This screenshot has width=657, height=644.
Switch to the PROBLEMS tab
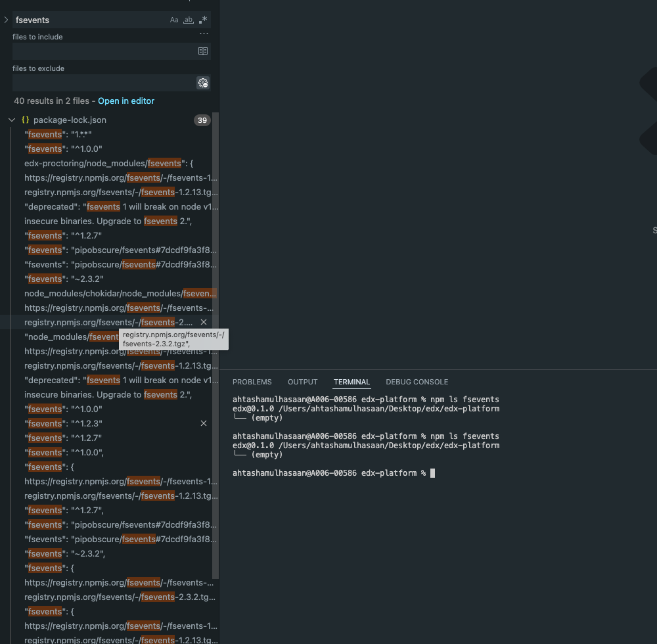coord(252,382)
